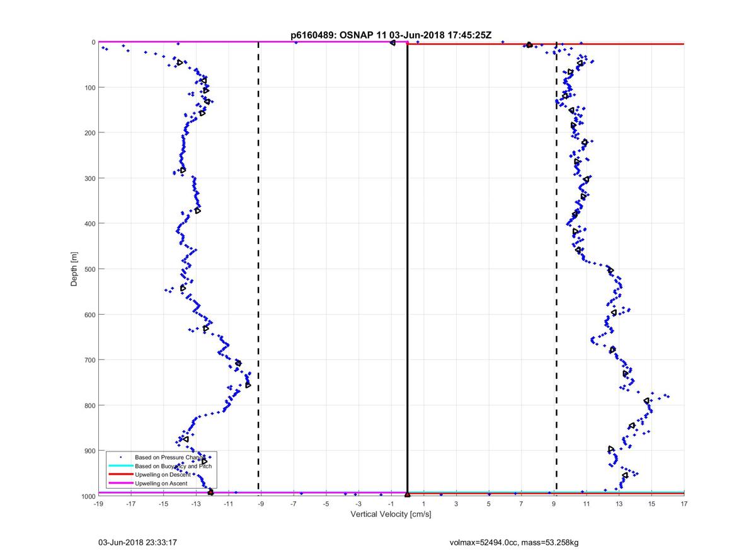Pick the red line sample in the legend
The height and width of the screenshot is (558, 756).
click(120, 474)
